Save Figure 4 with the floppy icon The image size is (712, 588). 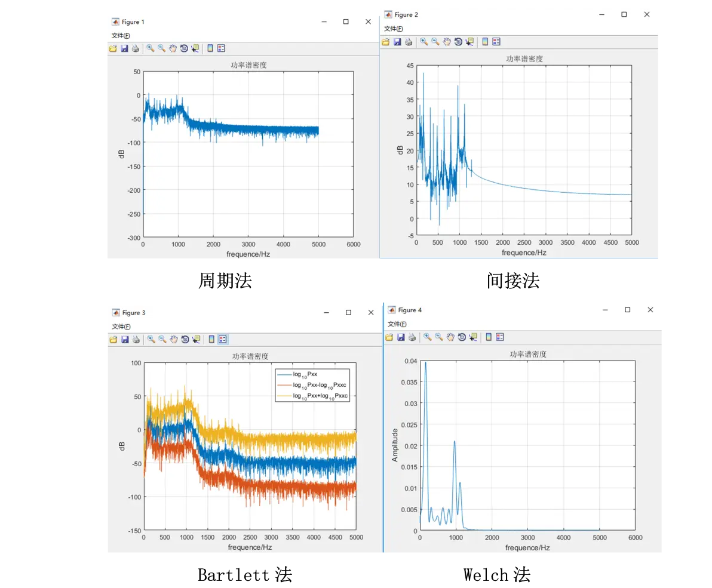click(401, 337)
